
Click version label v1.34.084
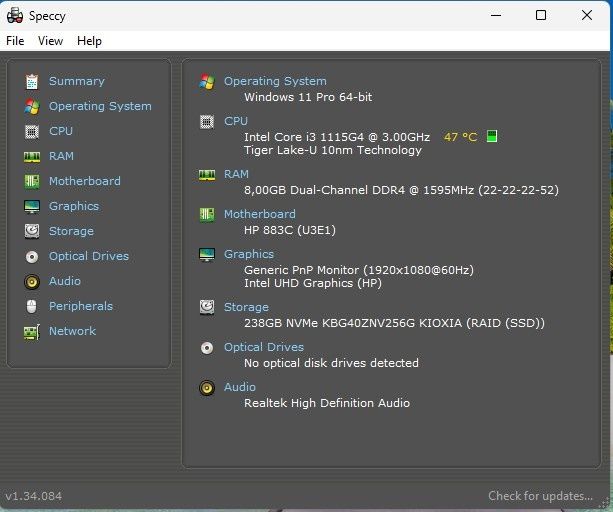coord(33,496)
